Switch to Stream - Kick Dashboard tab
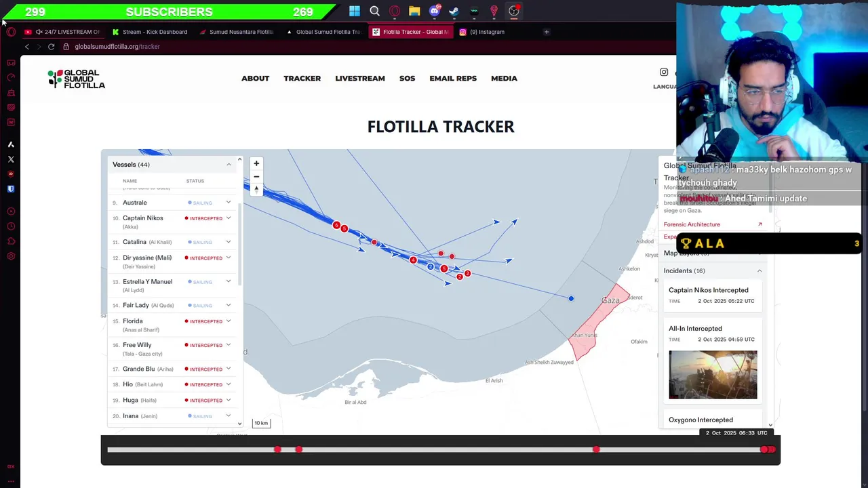Image resolution: width=868 pixels, height=488 pixels. (x=150, y=32)
